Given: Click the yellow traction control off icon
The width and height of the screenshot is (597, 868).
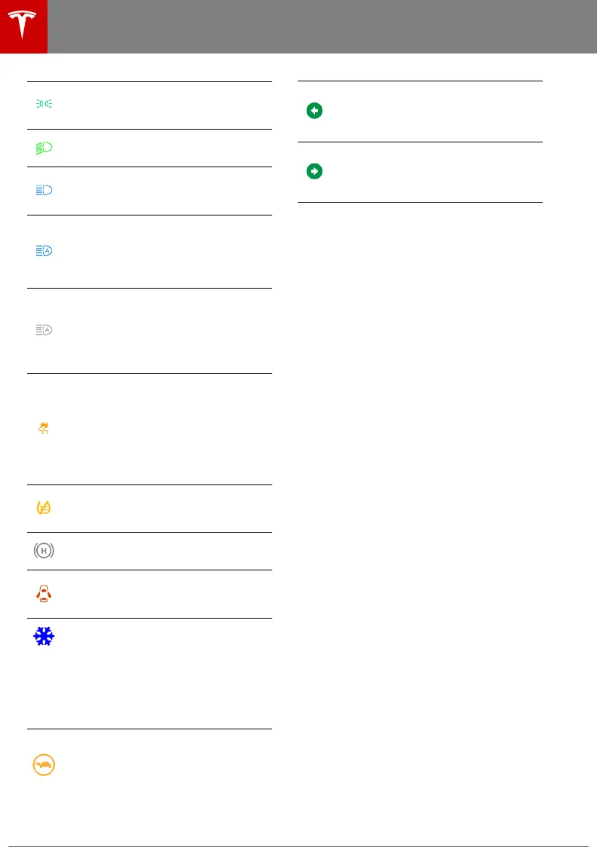Looking at the screenshot, I should click(44, 508).
